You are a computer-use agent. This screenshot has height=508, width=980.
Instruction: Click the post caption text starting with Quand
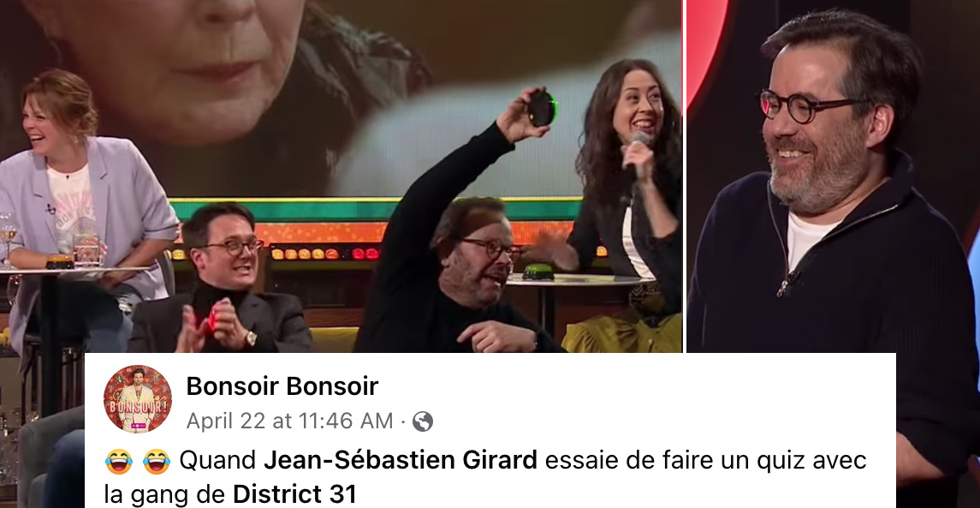tap(485, 477)
